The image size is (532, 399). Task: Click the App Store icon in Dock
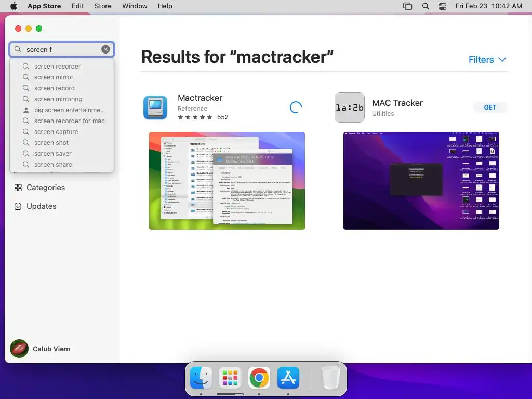[x=288, y=378]
